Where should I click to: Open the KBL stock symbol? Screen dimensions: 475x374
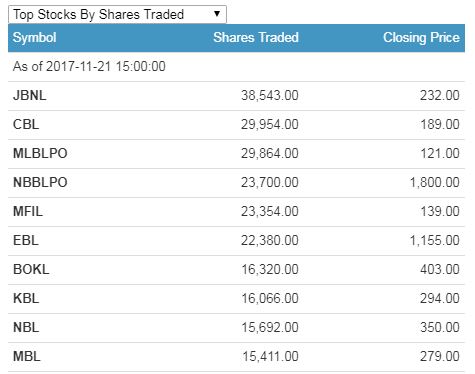click(x=26, y=299)
